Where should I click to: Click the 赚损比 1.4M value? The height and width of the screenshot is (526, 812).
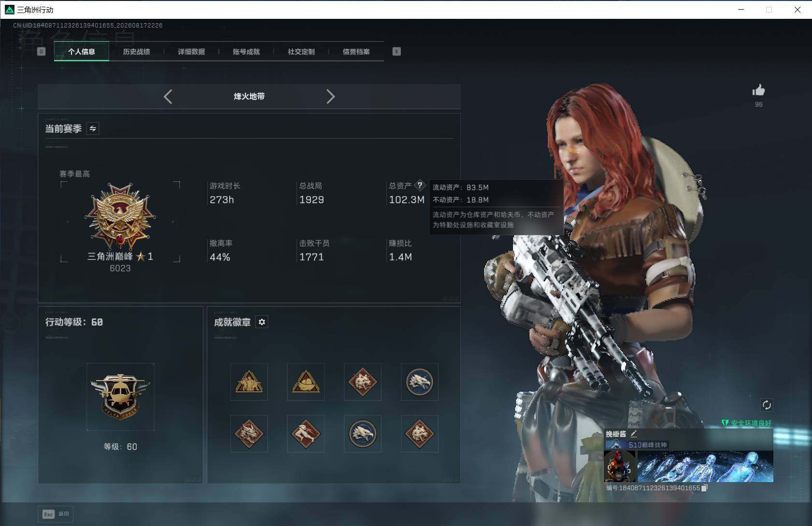[x=400, y=257]
